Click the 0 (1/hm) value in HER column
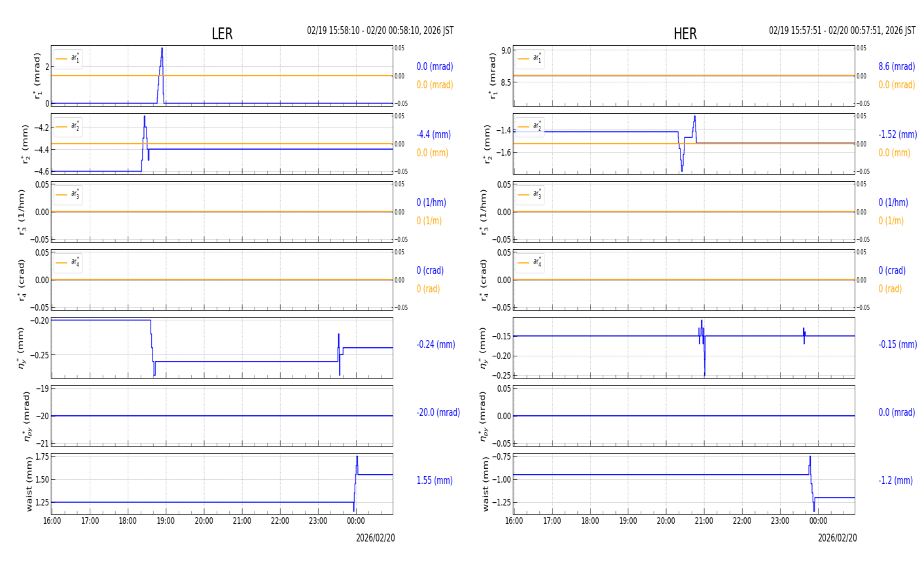924x565 pixels. click(x=893, y=203)
